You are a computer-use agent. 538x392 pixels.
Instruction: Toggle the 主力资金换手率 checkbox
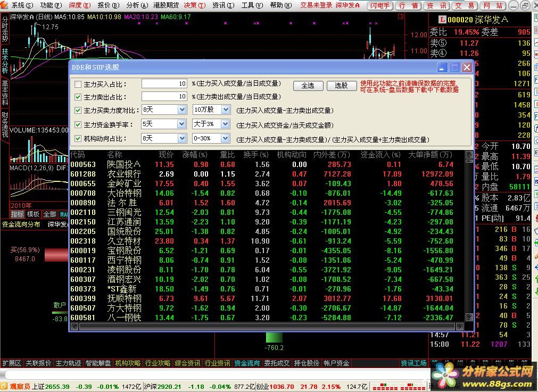pos(78,124)
